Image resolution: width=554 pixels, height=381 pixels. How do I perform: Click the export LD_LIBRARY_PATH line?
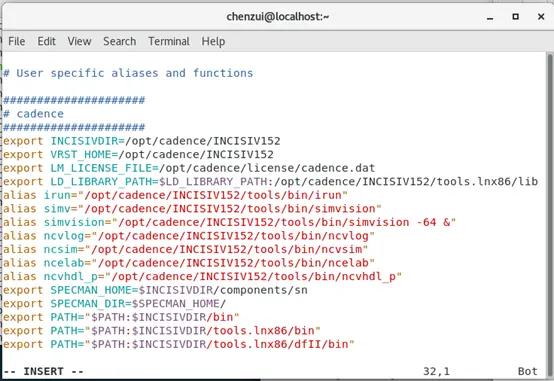tap(271, 182)
